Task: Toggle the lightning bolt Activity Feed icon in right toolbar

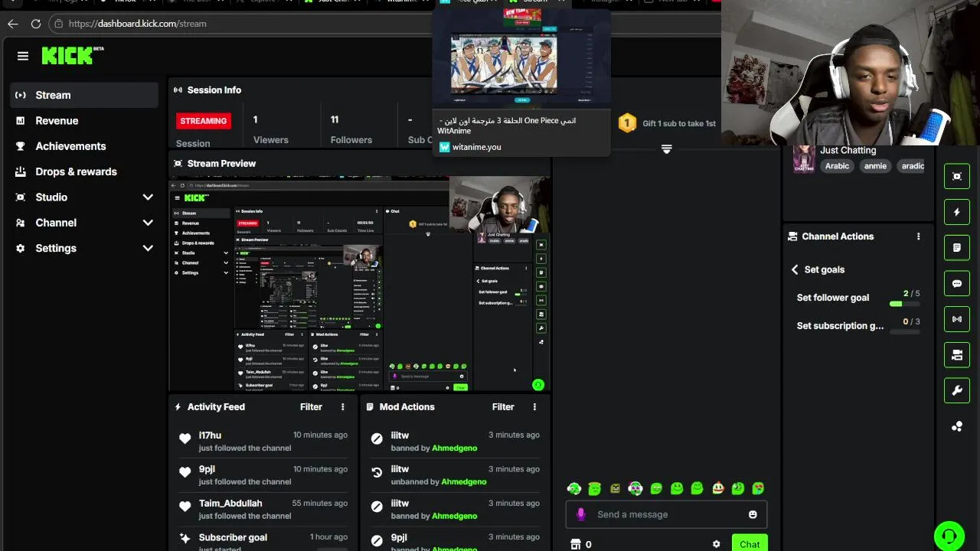Action: 957,212
